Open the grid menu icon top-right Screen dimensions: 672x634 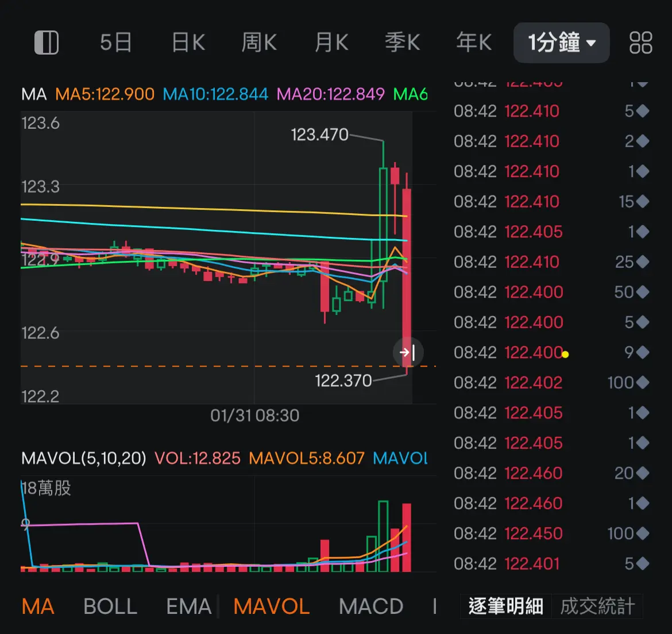[x=641, y=43]
